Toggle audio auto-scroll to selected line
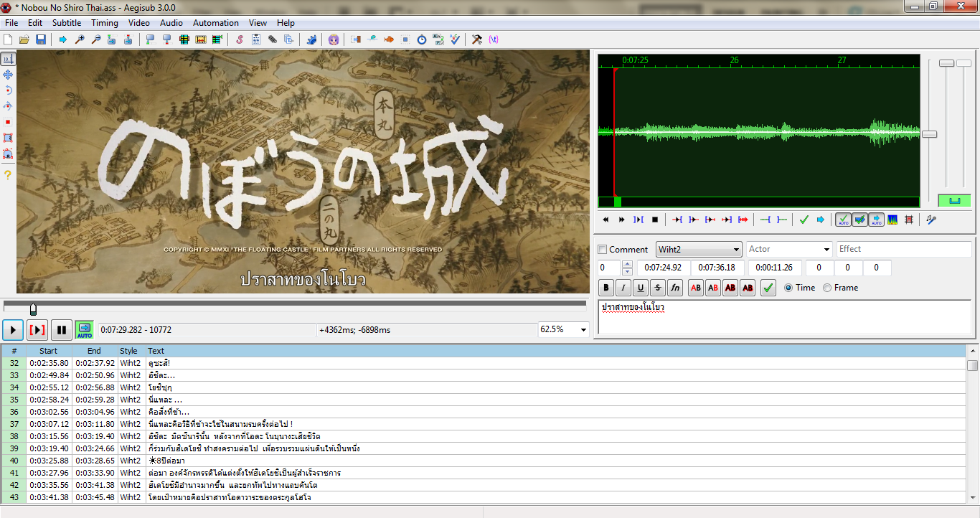Screen dimensions: 980x518 (x=876, y=220)
